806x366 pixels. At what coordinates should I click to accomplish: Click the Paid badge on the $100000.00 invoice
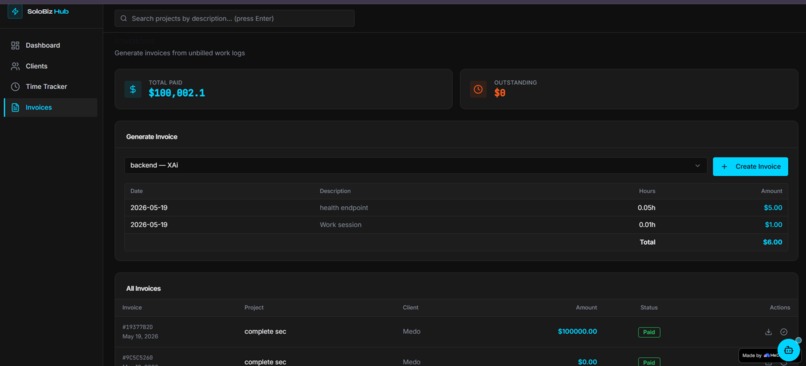pos(649,332)
